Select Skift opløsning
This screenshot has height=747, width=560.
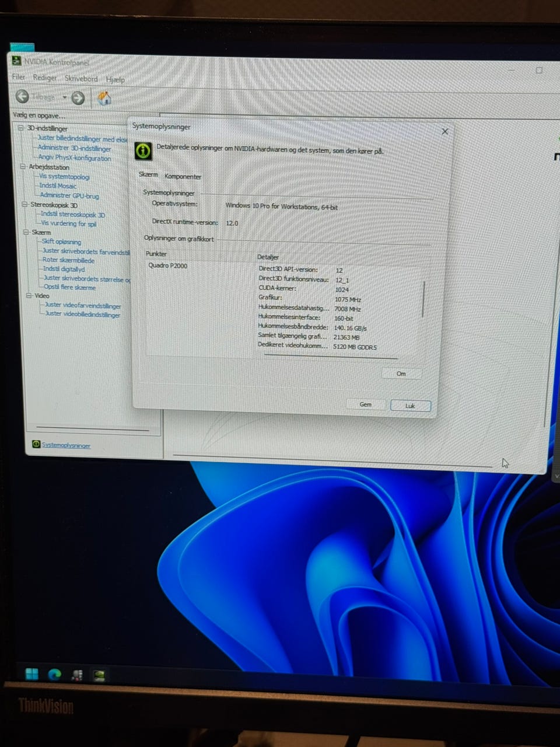pos(61,242)
